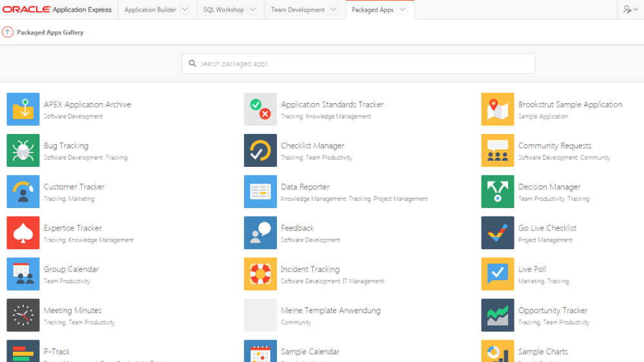Open the Live Poll checkmark icon
Screen dimensions: 644x362
pos(497,274)
